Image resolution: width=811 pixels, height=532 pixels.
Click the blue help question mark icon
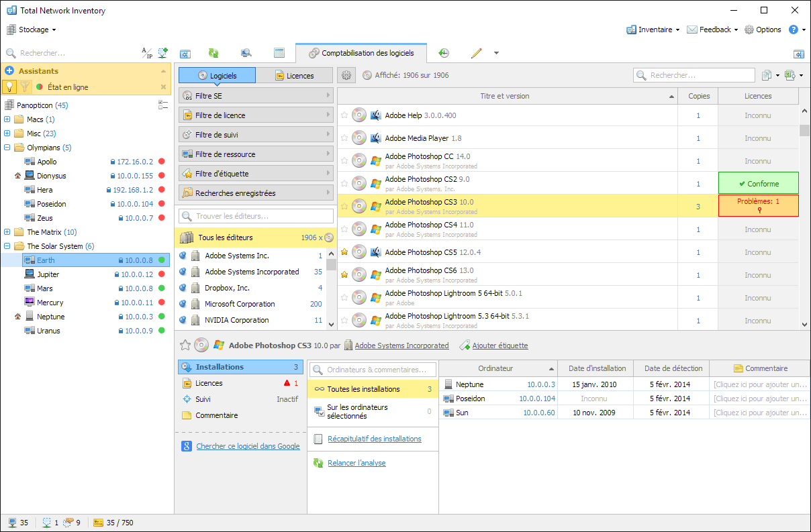[793, 30]
